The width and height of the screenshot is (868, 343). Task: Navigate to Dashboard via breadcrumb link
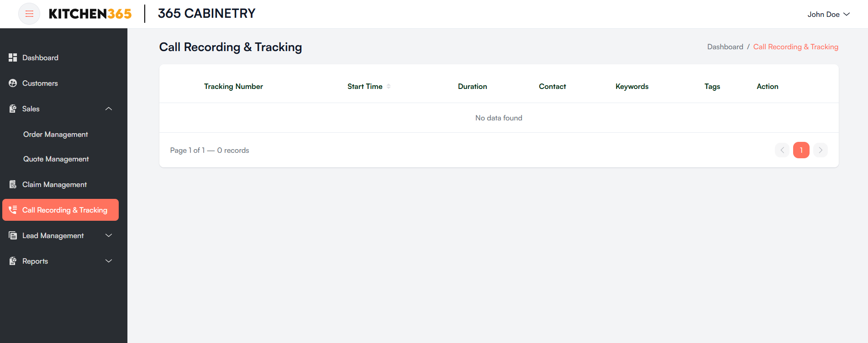[725, 47]
